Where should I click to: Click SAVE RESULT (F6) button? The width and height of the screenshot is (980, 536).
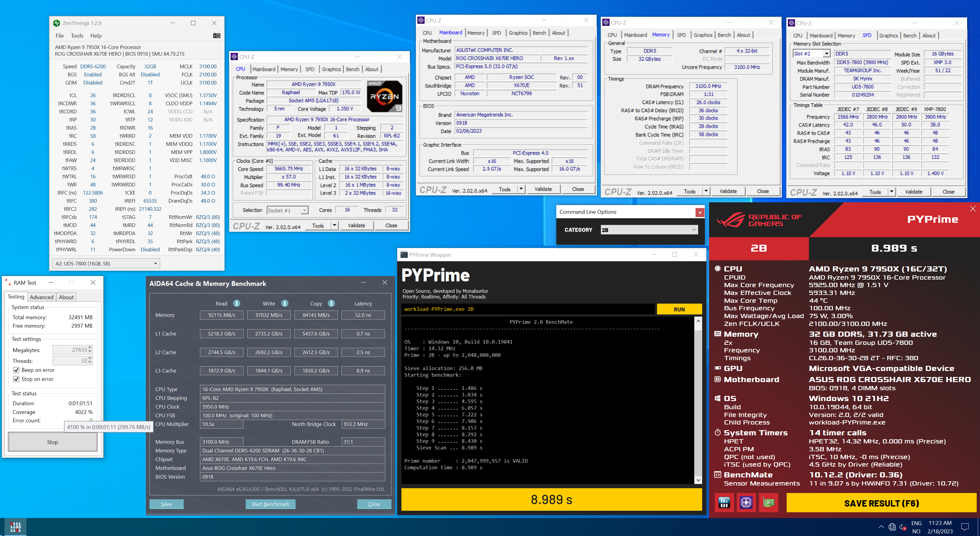coord(881,503)
